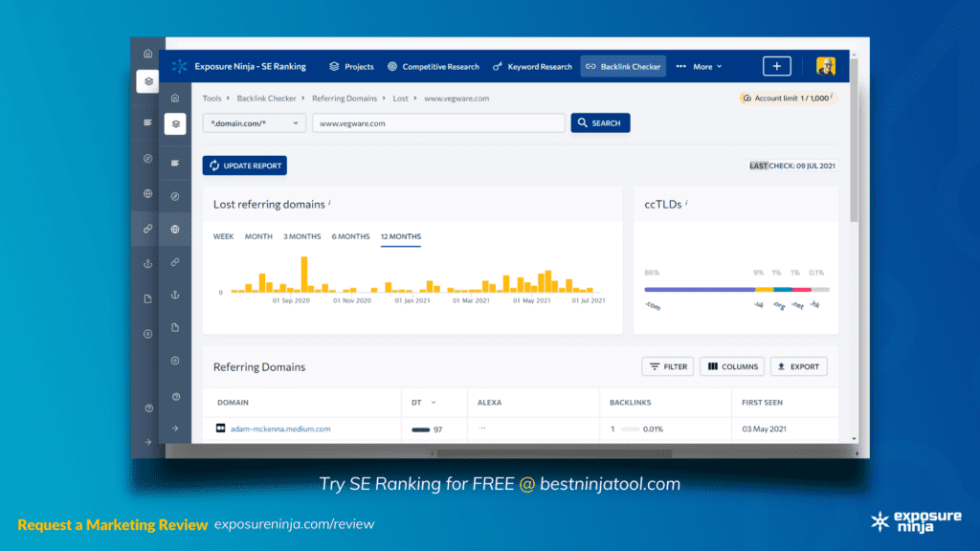
Task: Open Keyword Research menu
Action: [x=532, y=66]
